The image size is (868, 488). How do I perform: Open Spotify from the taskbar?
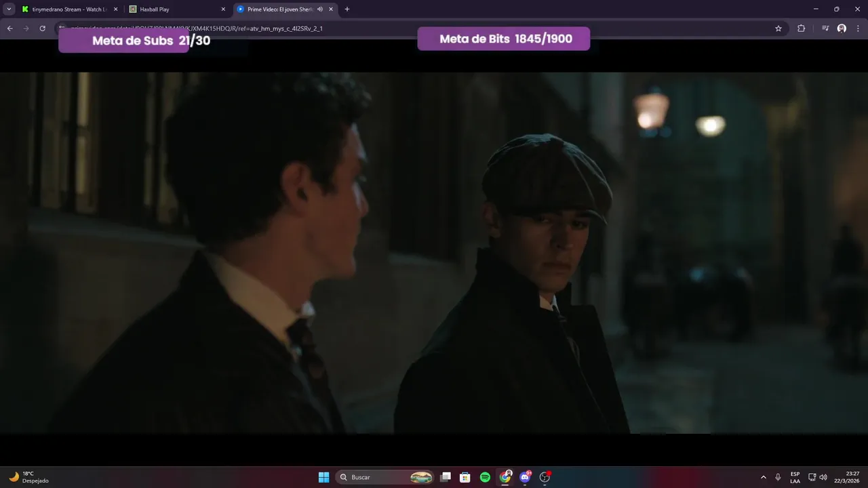coord(485,477)
